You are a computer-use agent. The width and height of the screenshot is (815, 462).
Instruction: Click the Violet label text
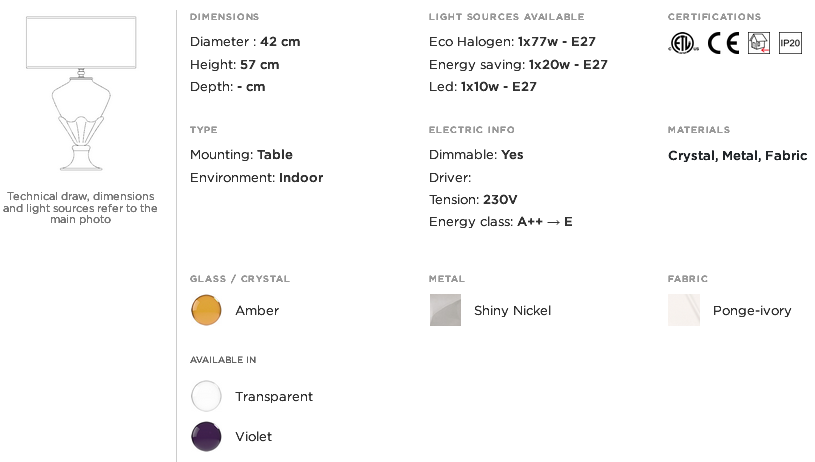[253, 437]
